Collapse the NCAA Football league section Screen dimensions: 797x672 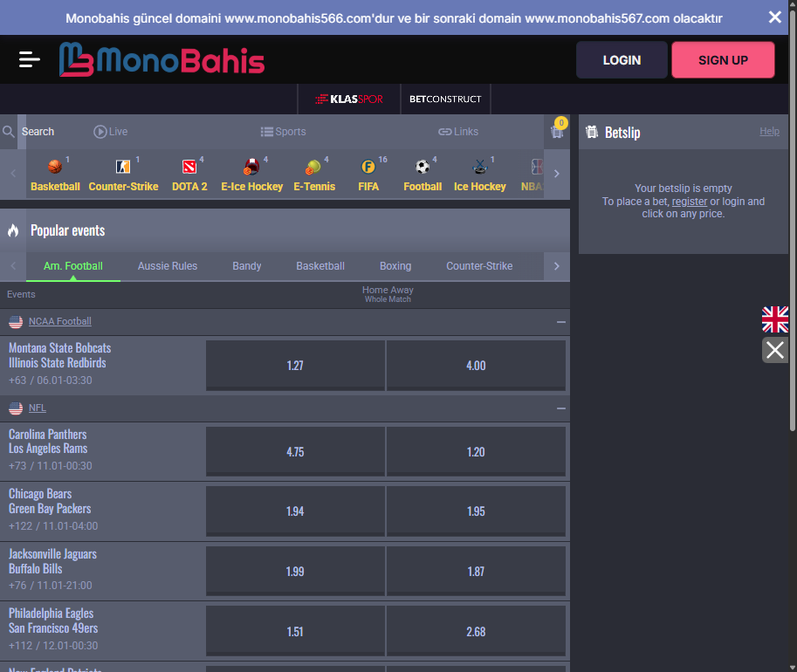coord(560,322)
